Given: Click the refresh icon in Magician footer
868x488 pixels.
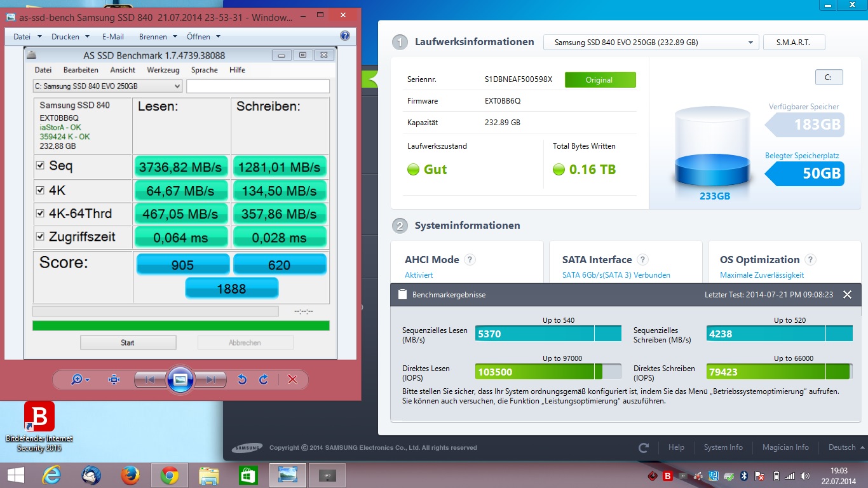Looking at the screenshot, I should 644,447.
